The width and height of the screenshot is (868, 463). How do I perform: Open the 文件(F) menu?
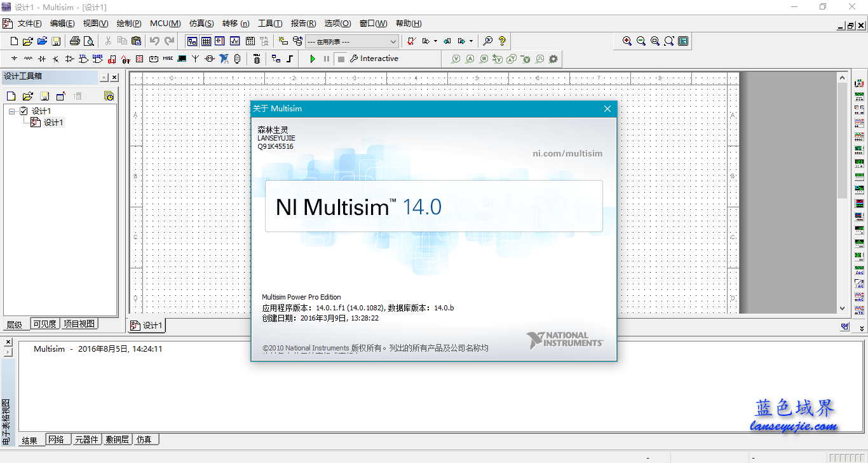click(x=29, y=24)
